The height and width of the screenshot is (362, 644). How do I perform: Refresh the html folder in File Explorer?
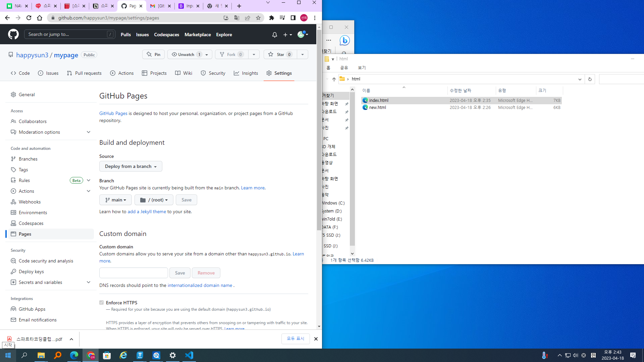tap(590, 79)
